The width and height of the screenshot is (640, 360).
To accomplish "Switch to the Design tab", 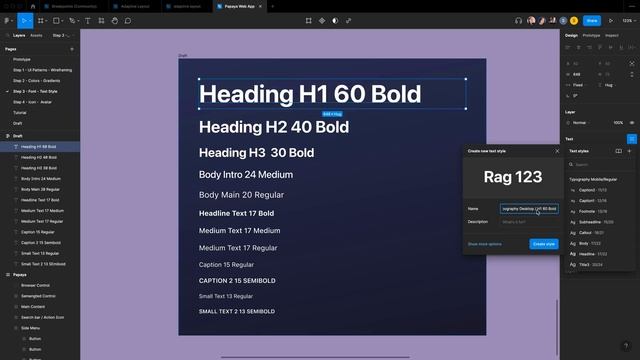I will point(571,36).
